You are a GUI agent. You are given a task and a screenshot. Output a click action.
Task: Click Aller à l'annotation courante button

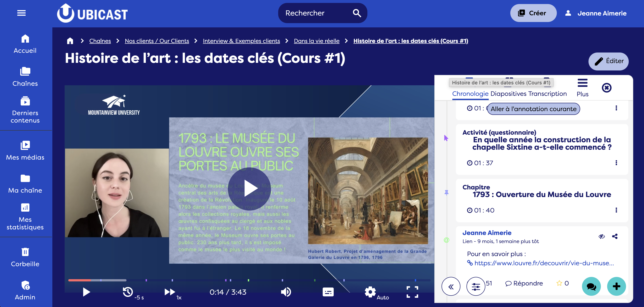pyautogui.click(x=533, y=109)
